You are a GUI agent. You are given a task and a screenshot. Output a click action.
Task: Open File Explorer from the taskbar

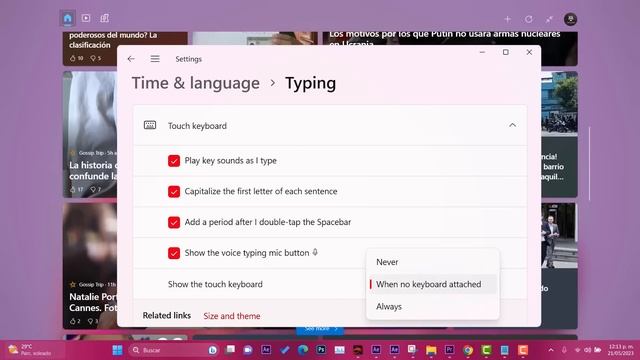[x=431, y=350]
